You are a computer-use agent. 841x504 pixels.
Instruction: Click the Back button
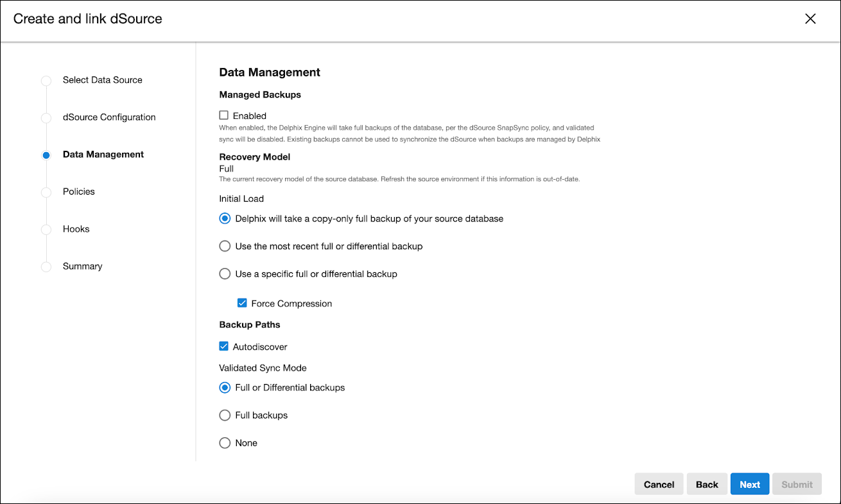[707, 485]
